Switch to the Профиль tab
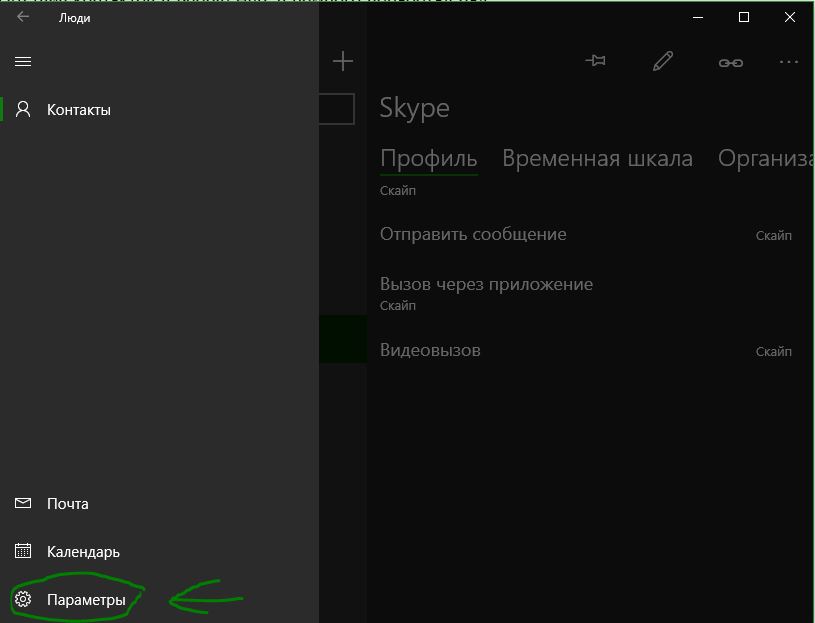The width and height of the screenshot is (815, 623). click(x=429, y=158)
